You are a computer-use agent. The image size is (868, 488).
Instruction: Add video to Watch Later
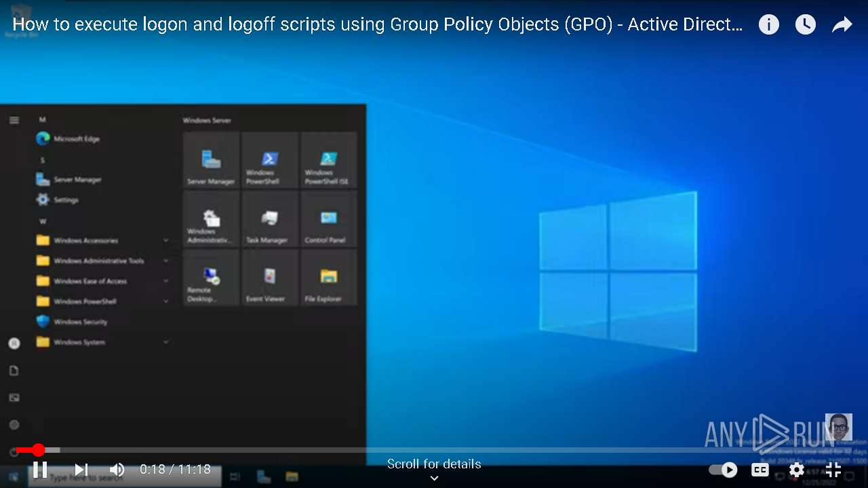[x=805, y=25]
